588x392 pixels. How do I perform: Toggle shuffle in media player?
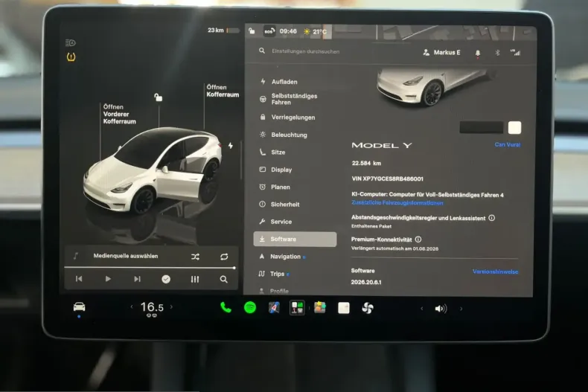point(195,257)
